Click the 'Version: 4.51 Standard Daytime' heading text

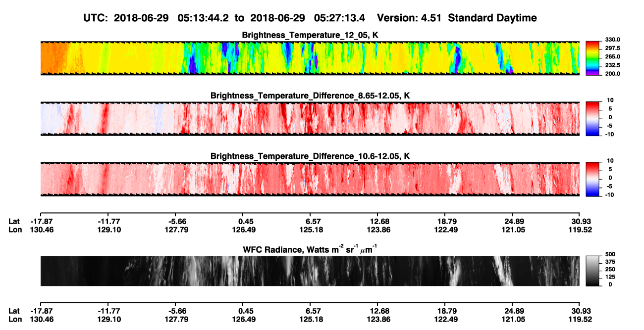tap(457, 18)
